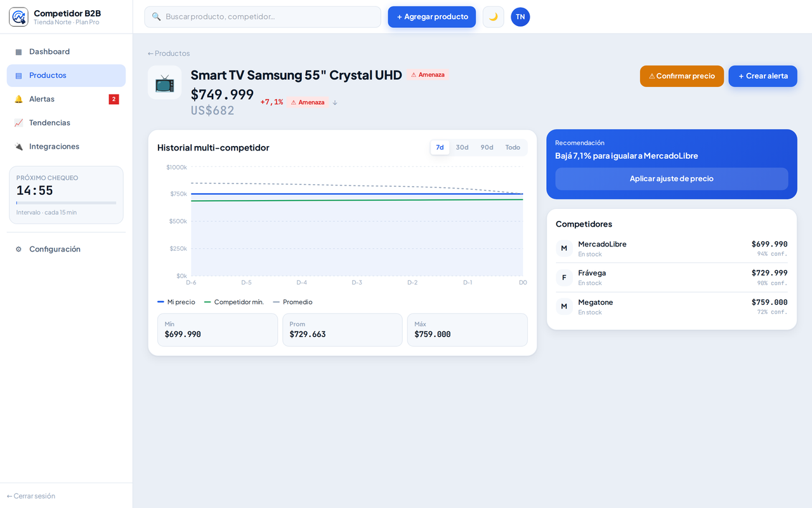The height and width of the screenshot is (508, 812).
Task: Click the $729.999 Frávega price
Action: (x=769, y=273)
